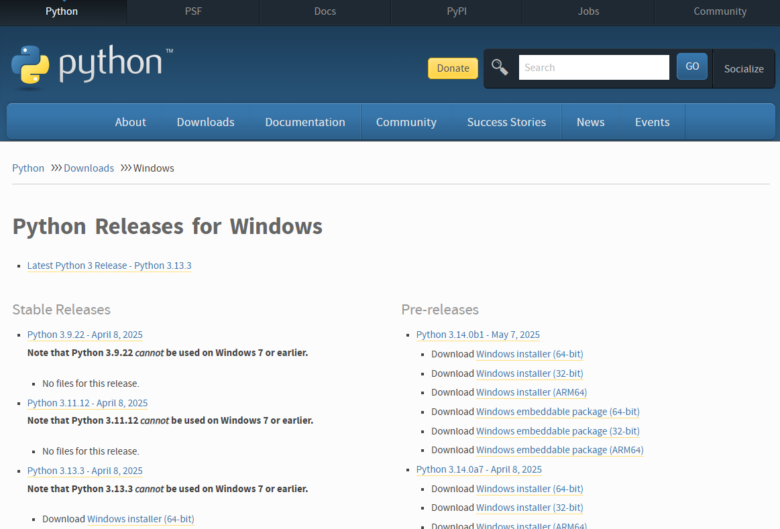
Task: Open the Downloads navigation menu
Action: (205, 122)
